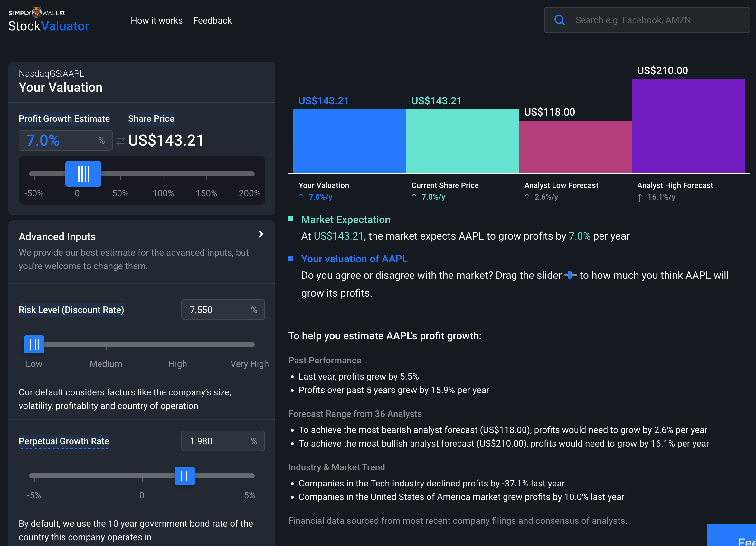This screenshot has width=756, height=546.
Task: Click the teal Market Expectation legend square
Action: pos(291,219)
